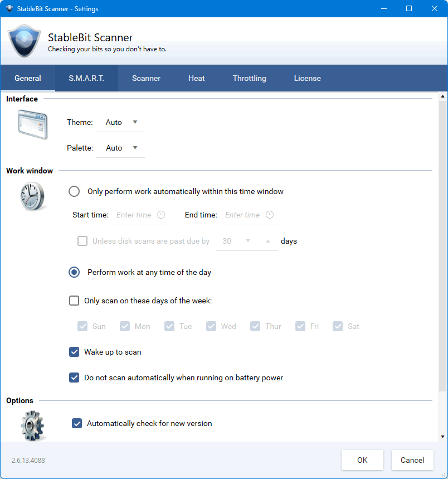The width and height of the screenshot is (448, 479).
Task: Disable automatic new version check
Action: 77,423
